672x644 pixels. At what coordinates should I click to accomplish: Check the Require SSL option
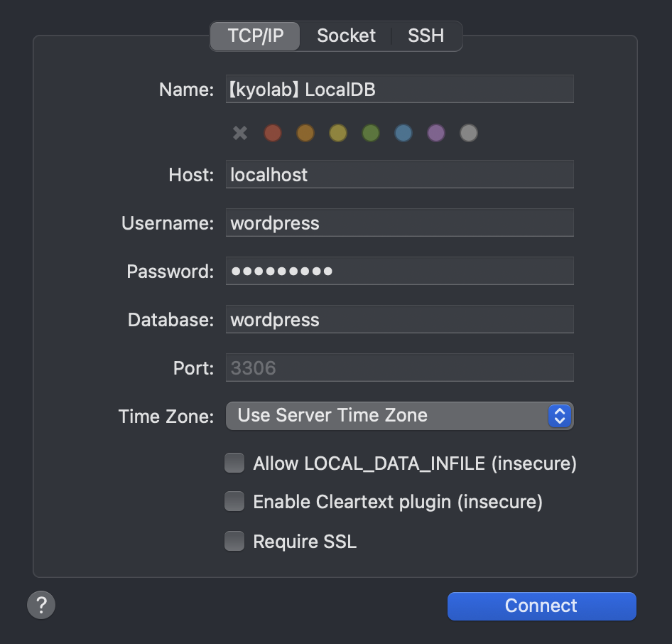pyautogui.click(x=234, y=541)
